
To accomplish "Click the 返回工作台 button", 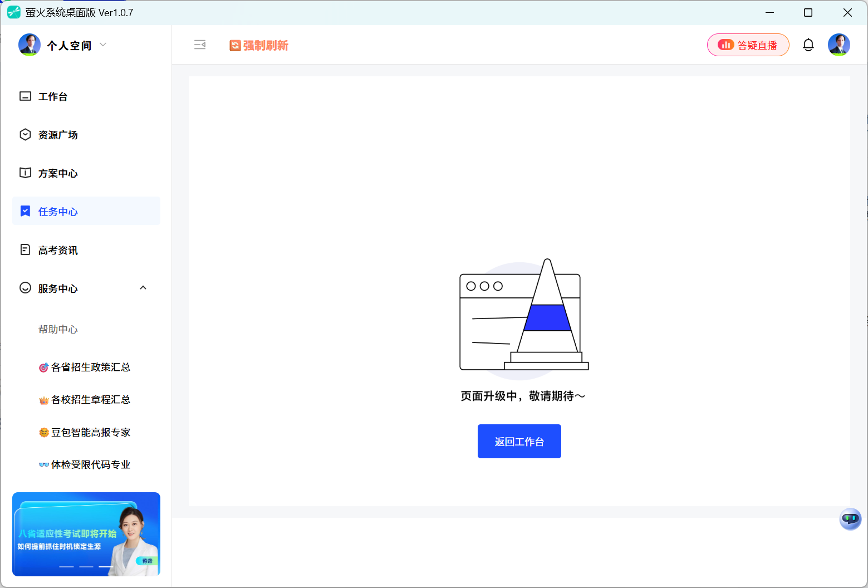I will [519, 441].
